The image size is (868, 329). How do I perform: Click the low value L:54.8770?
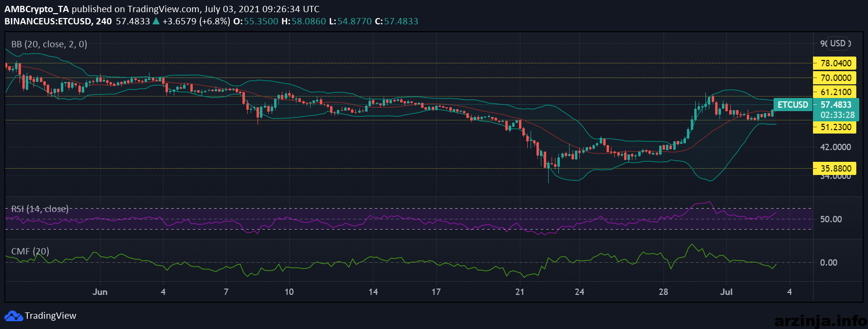click(x=351, y=21)
